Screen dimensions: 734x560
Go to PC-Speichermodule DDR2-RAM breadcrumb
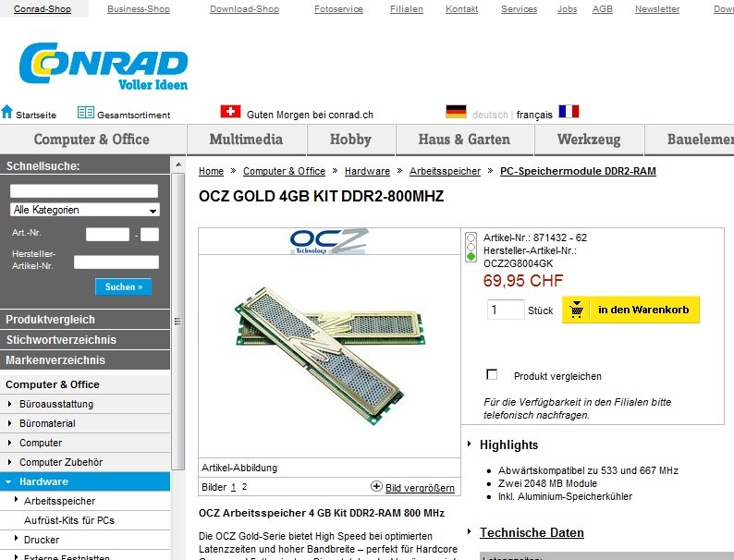(x=578, y=171)
